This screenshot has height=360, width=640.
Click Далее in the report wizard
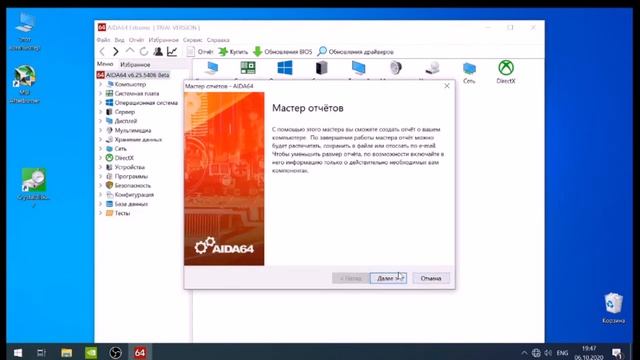tap(388, 278)
